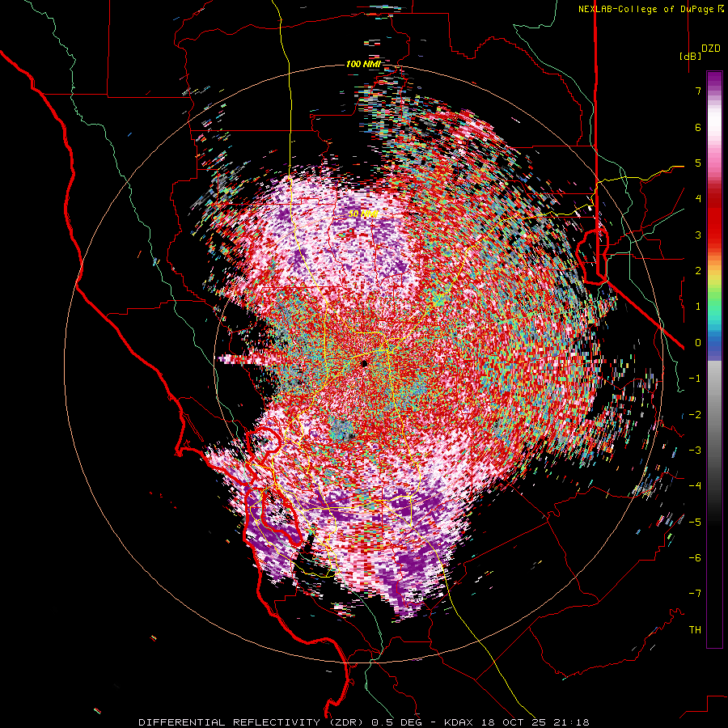This screenshot has width=728, height=728.
Task: Click the positive 5 value on the color scale
Action: 698,163
